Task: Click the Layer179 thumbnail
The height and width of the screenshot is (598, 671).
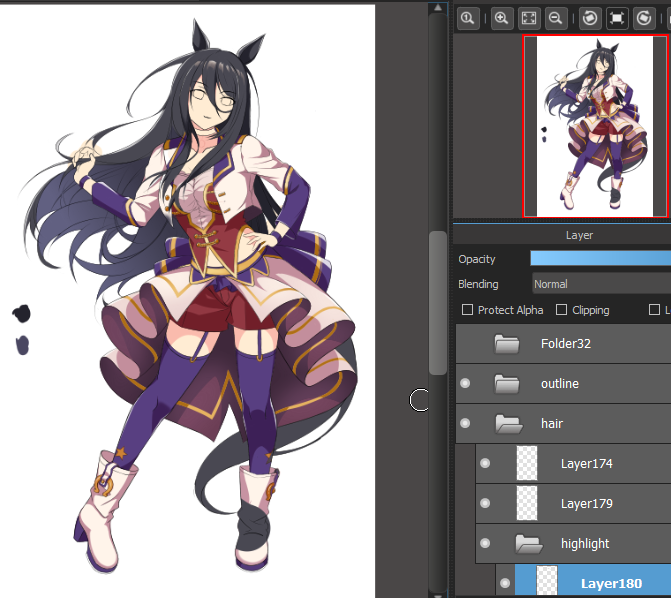Action: (x=527, y=503)
